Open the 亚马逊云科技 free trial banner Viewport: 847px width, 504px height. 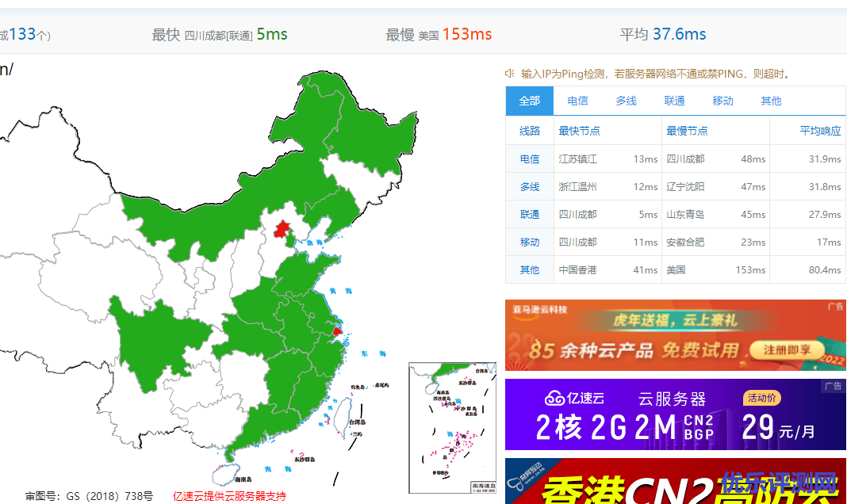coord(675,335)
